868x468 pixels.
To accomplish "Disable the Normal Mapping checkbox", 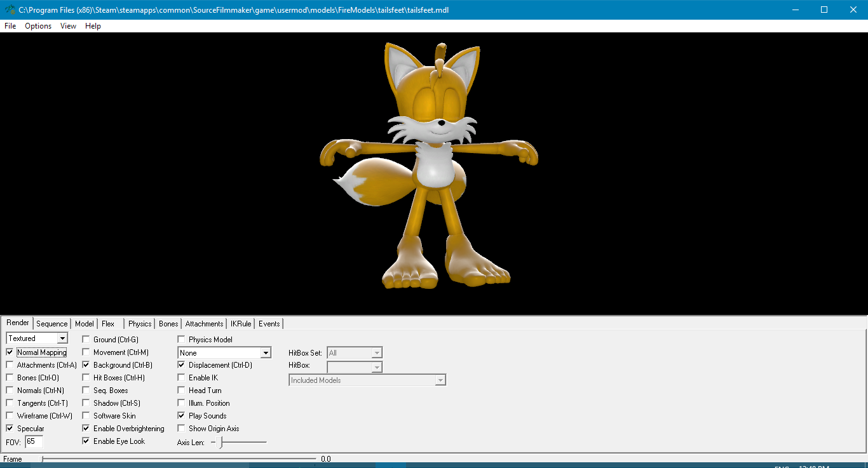I will pyautogui.click(x=10, y=352).
